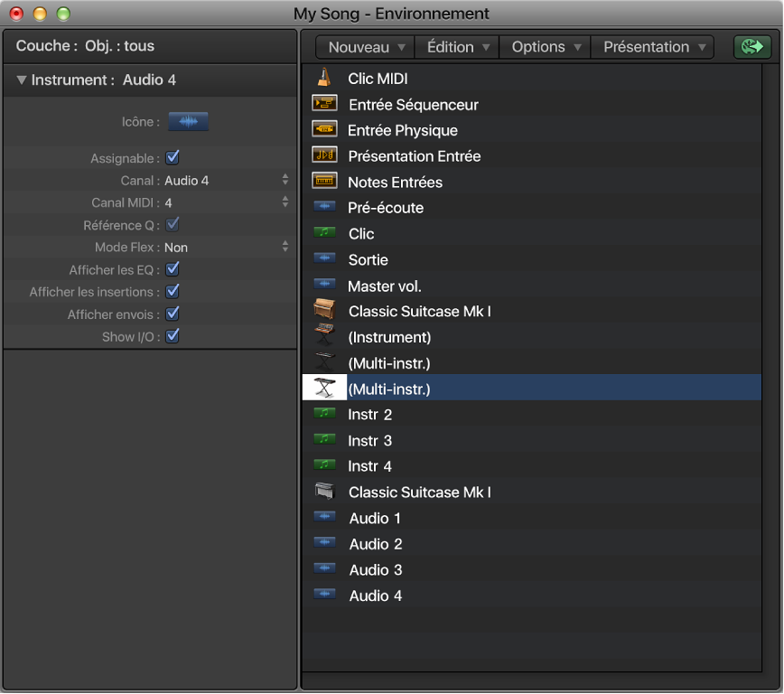Open the Nouveau menu
Image resolution: width=784 pixels, height=694 pixels.
[x=365, y=47]
